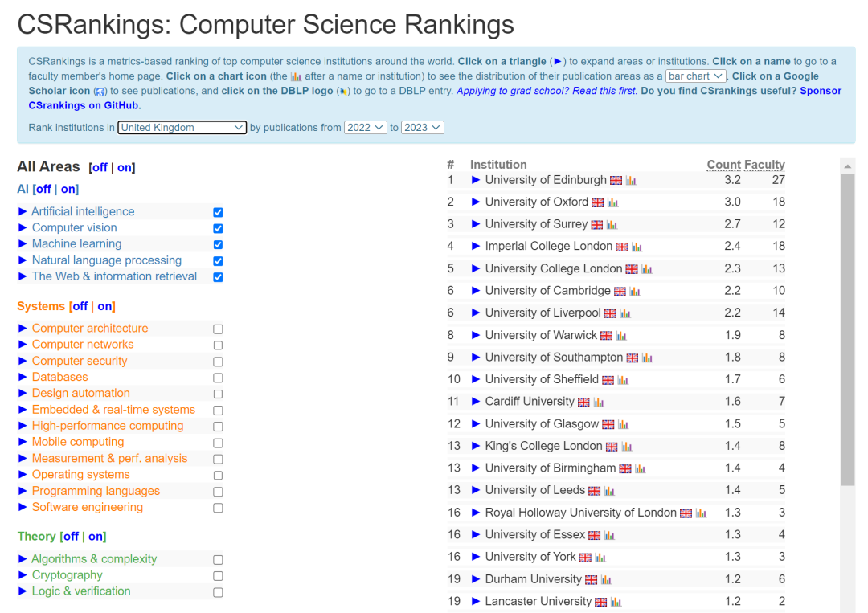Viewport: 868px width, 613px height.
Task: Open the bar chart for University of Edinburgh
Action: [x=631, y=180]
